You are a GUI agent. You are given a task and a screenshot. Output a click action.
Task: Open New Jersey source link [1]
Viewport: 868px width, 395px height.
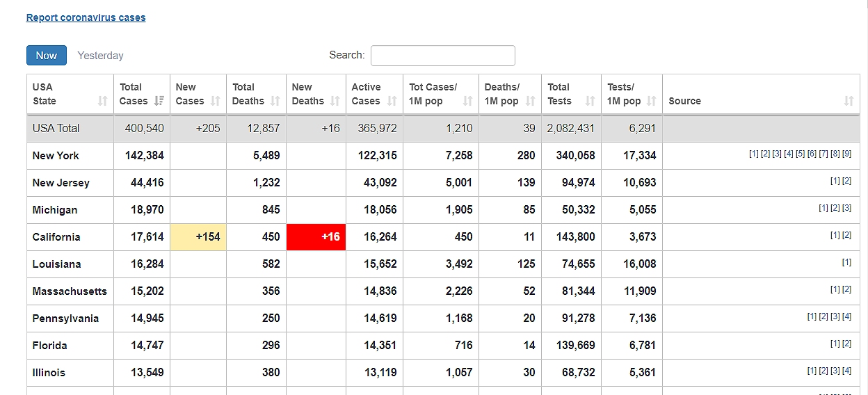tap(835, 181)
